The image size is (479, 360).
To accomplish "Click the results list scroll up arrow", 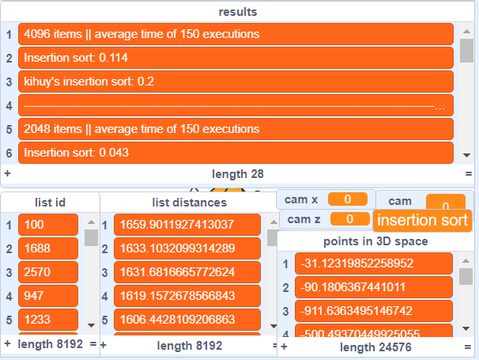I will click(x=467, y=31).
